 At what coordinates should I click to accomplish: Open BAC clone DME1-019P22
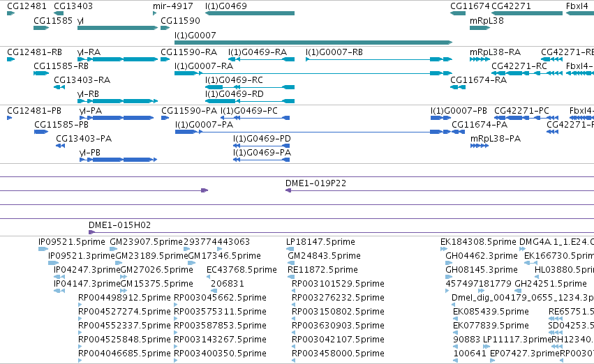pyautogui.click(x=315, y=183)
